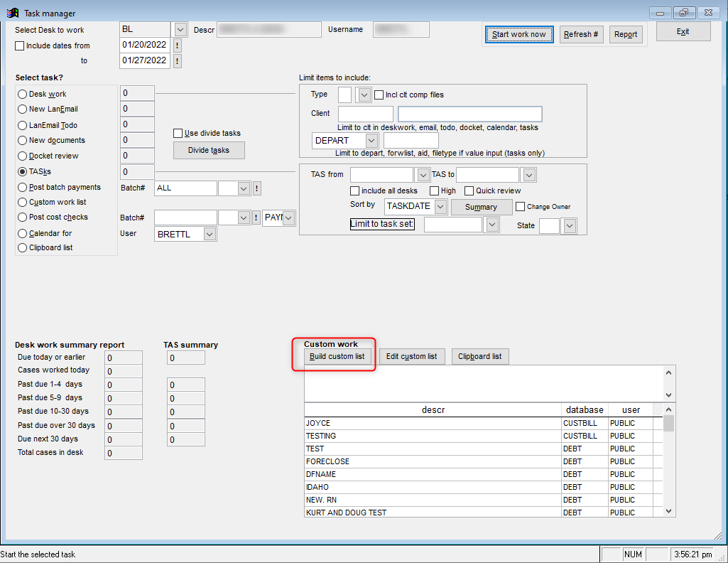Viewport: 728px width, 563px height.
Task: Open the Limit to task set dropdown
Action: coord(492,225)
